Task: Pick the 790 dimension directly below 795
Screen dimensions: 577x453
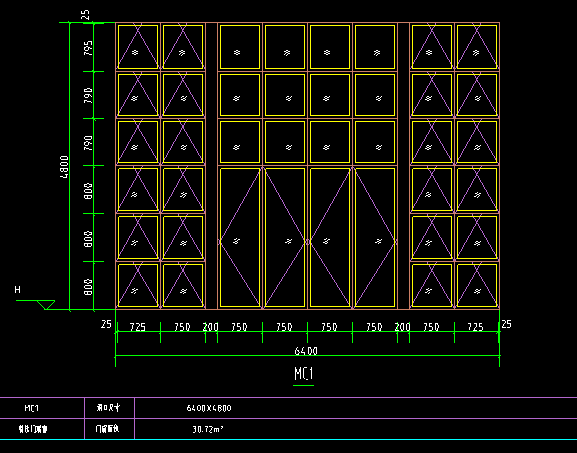Action: (88, 95)
